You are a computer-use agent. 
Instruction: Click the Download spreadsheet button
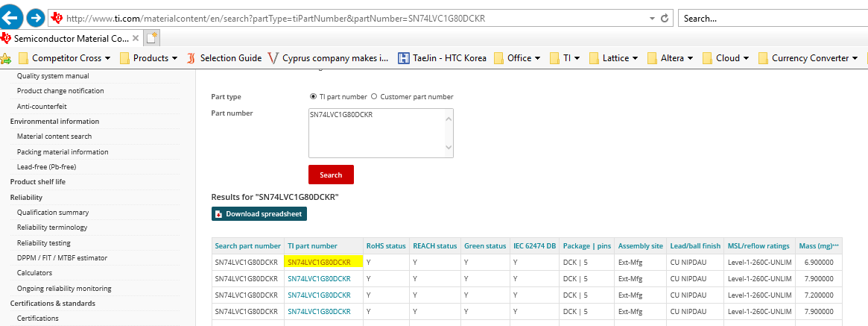pos(259,214)
